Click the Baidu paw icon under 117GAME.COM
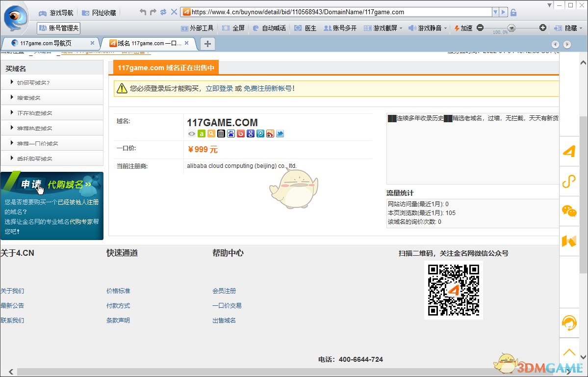The height and width of the screenshot is (377, 588). [x=231, y=134]
